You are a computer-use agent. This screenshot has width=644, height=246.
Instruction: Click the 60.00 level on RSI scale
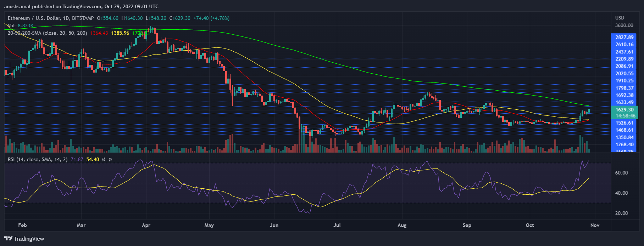(x=621, y=173)
